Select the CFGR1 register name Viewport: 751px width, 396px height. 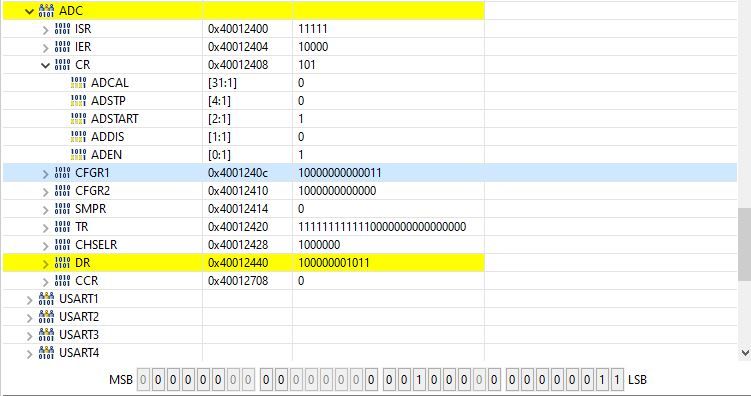point(92,172)
